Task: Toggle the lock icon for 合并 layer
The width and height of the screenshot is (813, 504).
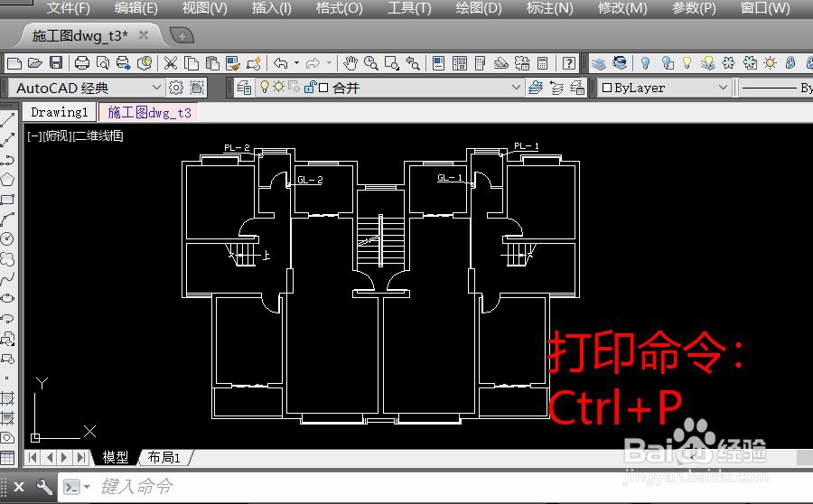Action: point(311,87)
